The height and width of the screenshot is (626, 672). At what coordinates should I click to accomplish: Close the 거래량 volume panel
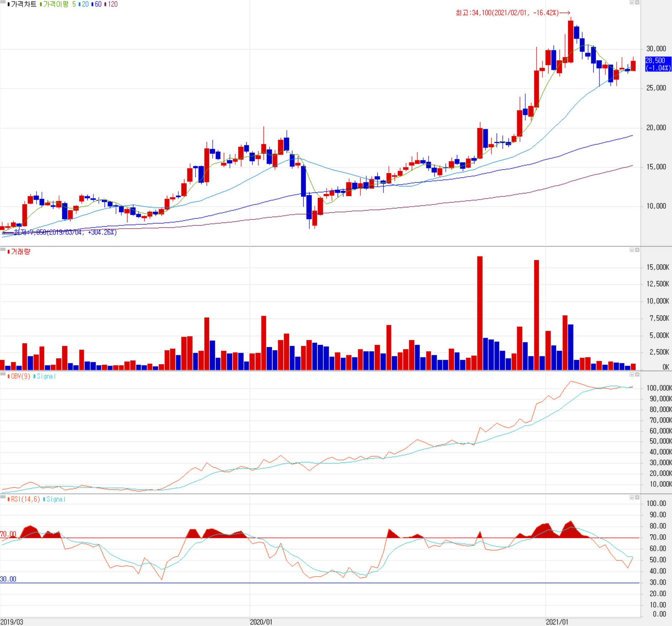[x=637, y=250]
